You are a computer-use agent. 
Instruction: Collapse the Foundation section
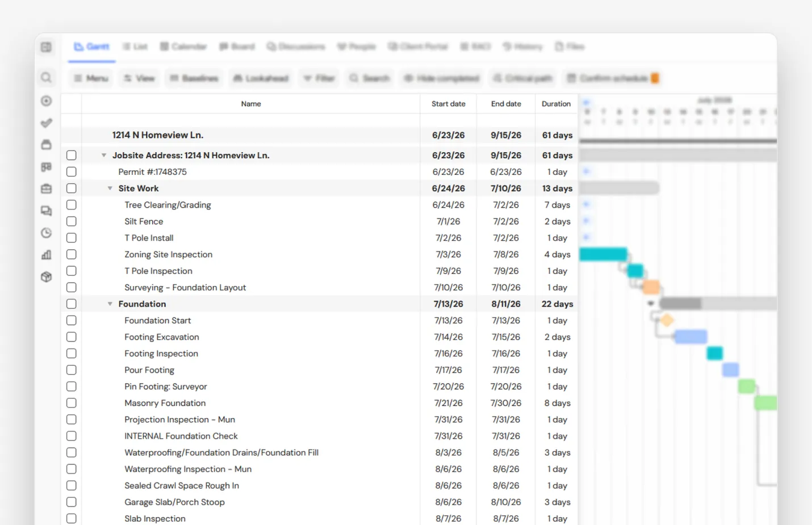[110, 304]
